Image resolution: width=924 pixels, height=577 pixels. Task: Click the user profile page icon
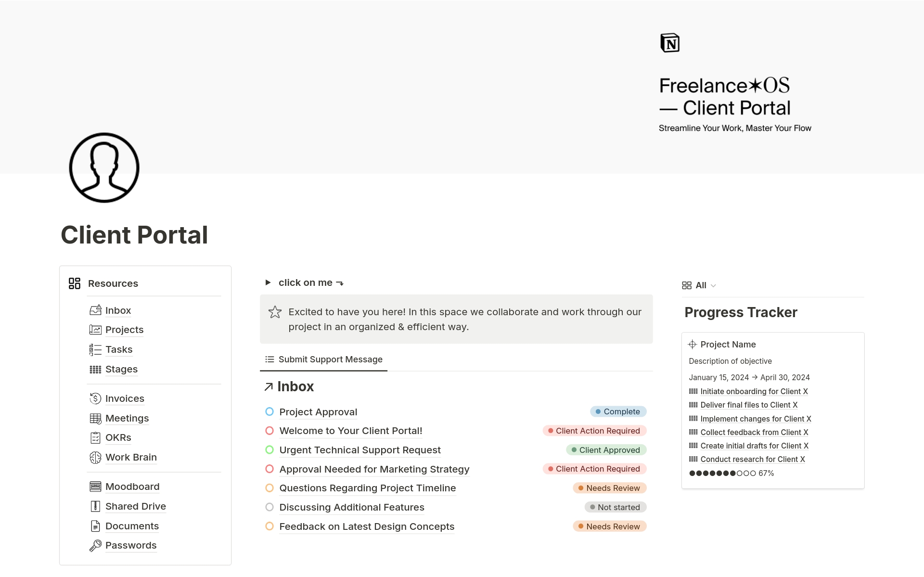[104, 167]
